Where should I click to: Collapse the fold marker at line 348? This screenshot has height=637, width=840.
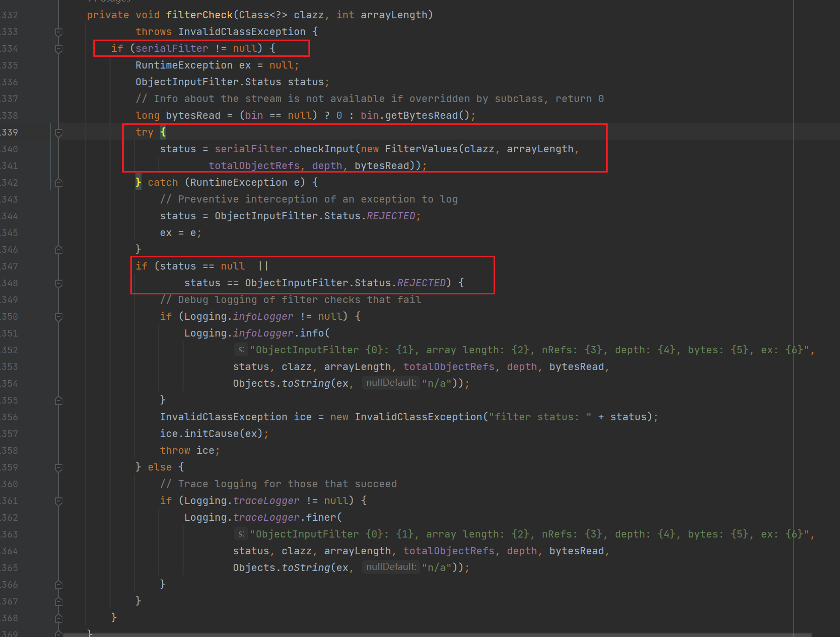58,283
